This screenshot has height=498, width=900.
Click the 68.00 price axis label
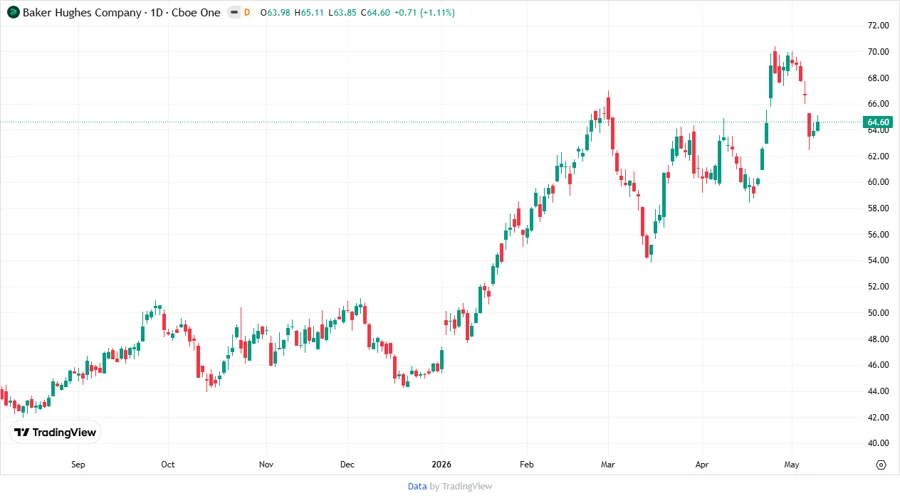click(x=878, y=78)
